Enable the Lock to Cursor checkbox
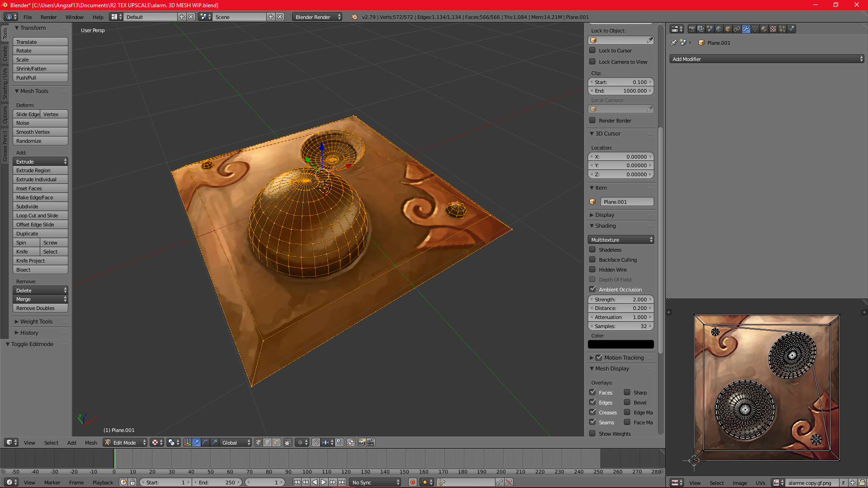 click(x=592, y=50)
